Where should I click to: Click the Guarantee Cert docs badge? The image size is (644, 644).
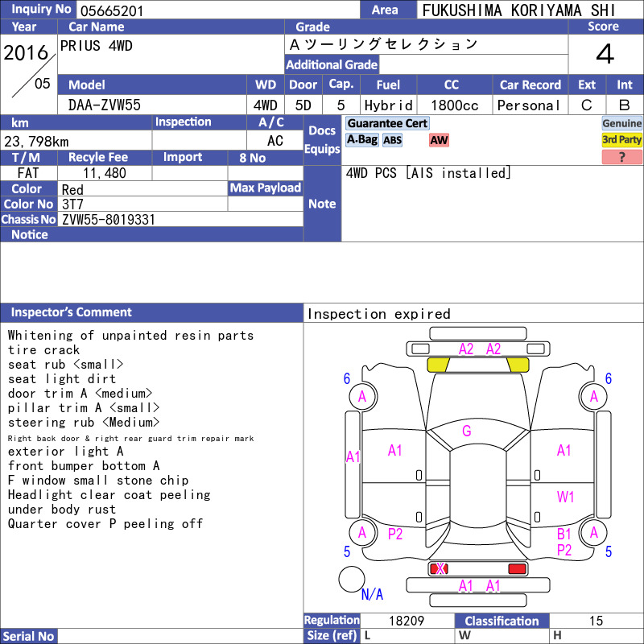[x=387, y=123]
